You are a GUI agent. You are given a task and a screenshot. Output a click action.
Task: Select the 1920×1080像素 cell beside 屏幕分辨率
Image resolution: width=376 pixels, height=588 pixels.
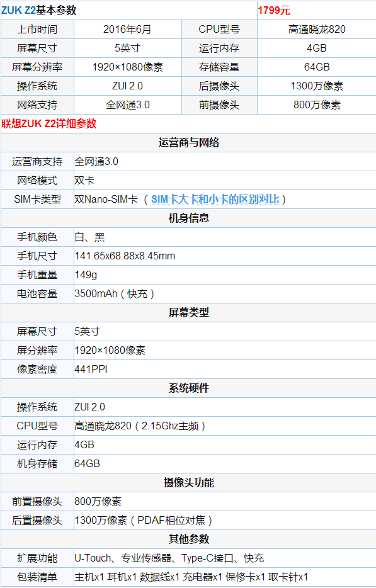(x=128, y=67)
